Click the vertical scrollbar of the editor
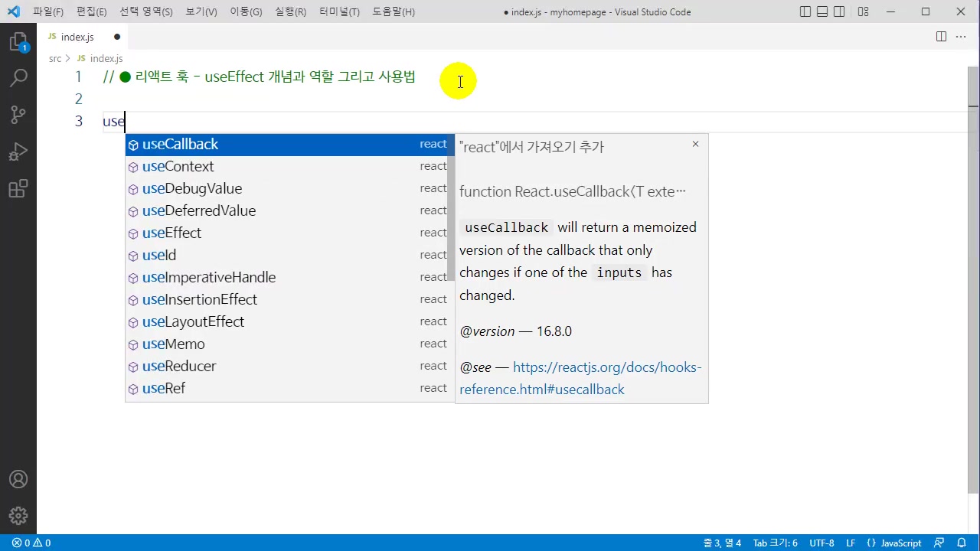 [x=973, y=306]
